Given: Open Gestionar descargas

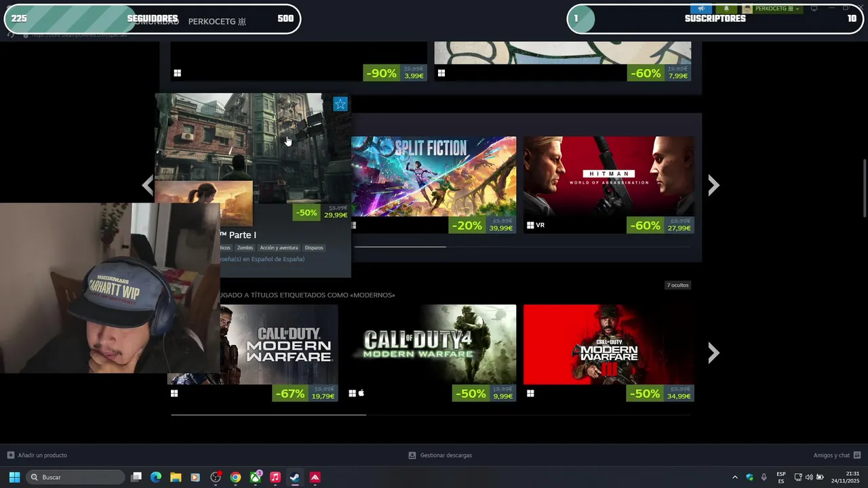Looking at the screenshot, I should click(x=446, y=455).
